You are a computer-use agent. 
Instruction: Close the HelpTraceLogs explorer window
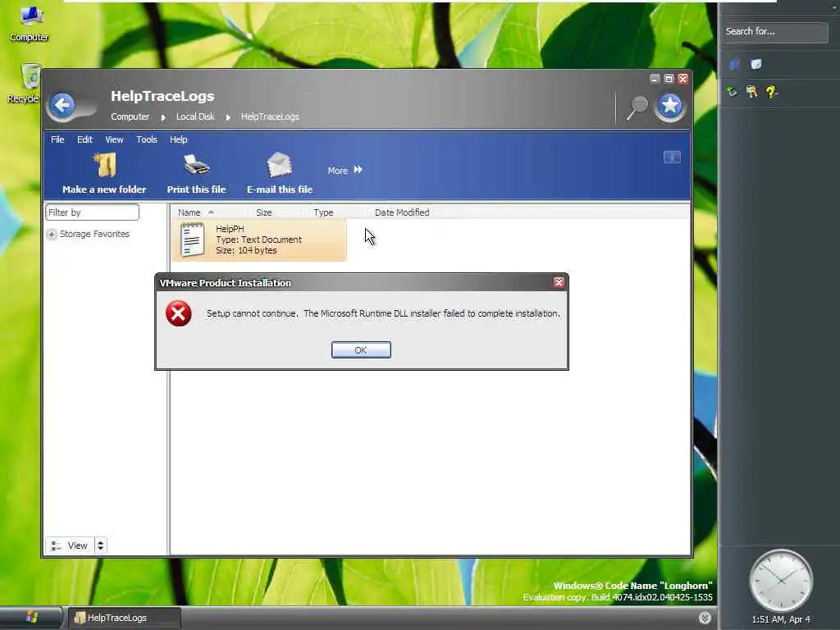tap(683, 79)
